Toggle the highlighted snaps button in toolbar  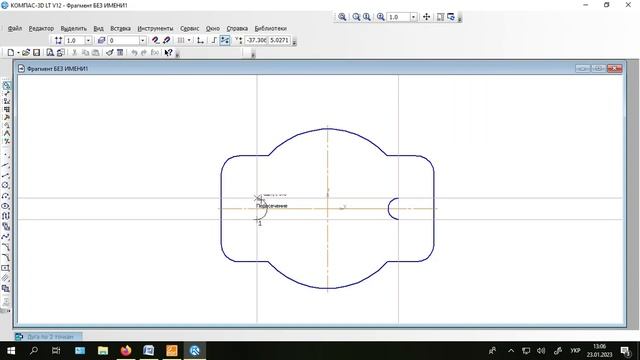pyautogui.click(x=225, y=40)
